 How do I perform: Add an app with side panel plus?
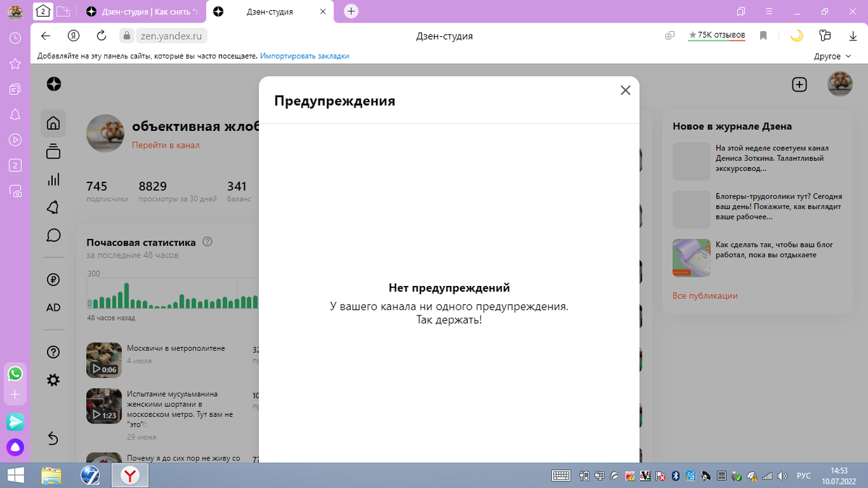tap(14, 395)
